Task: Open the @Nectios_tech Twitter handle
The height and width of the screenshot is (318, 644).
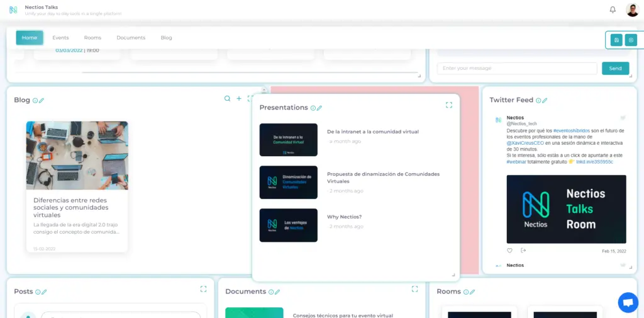Action: pyautogui.click(x=521, y=123)
